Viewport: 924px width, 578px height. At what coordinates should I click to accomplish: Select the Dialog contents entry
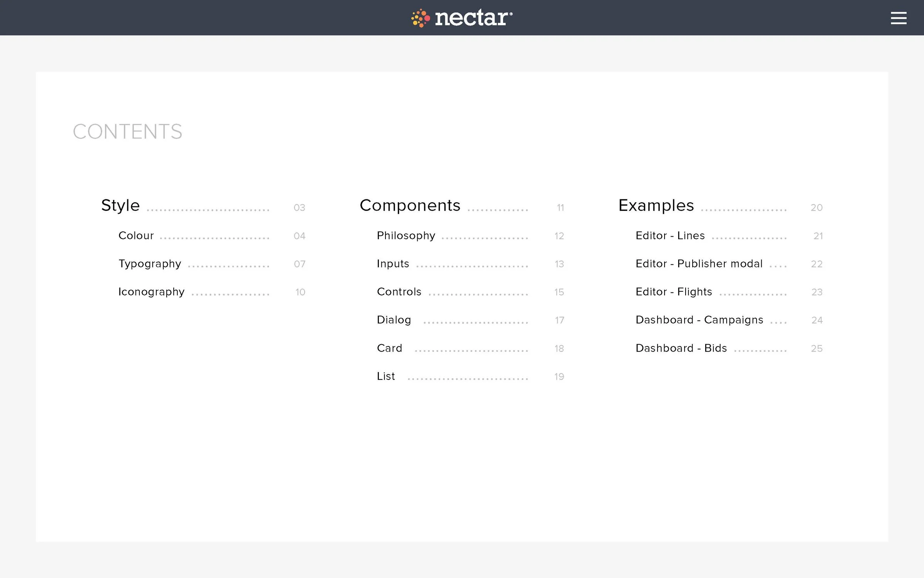(394, 320)
